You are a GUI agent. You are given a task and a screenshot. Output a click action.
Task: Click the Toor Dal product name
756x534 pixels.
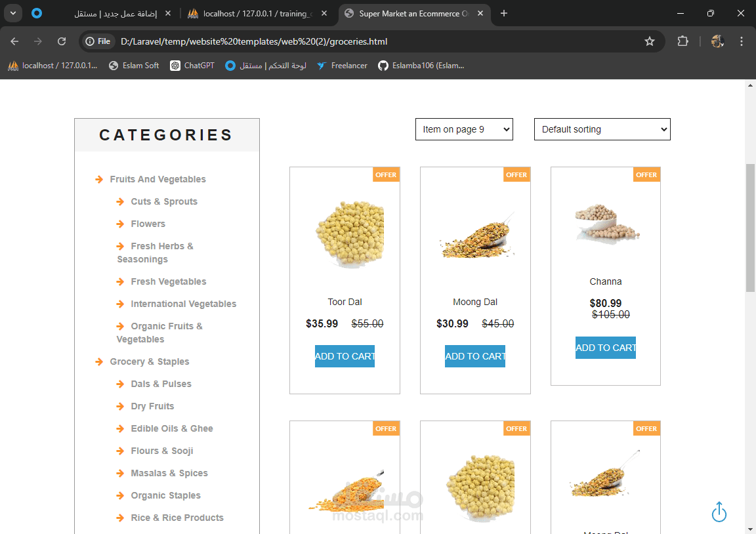pos(345,302)
